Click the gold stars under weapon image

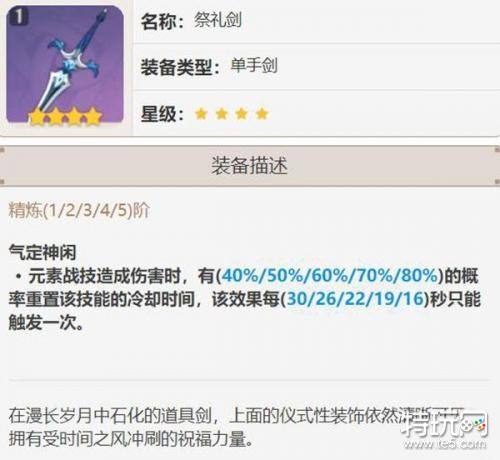click(65, 116)
